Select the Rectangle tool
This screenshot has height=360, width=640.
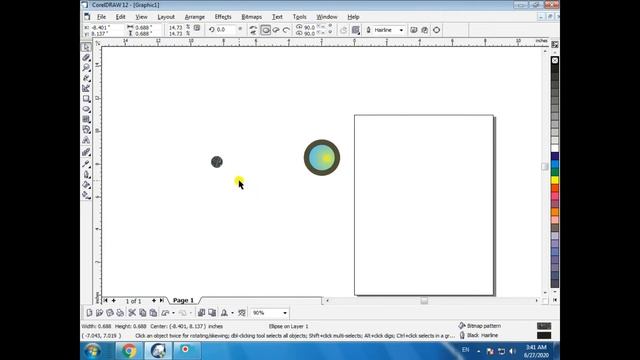(x=86, y=99)
